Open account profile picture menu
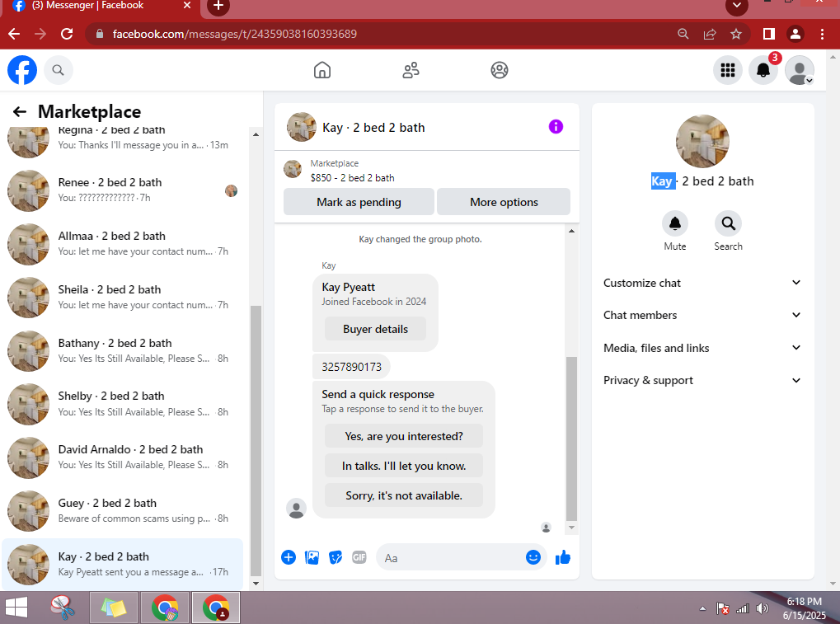The height and width of the screenshot is (624, 840). pyautogui.click(x=800, y=70)
